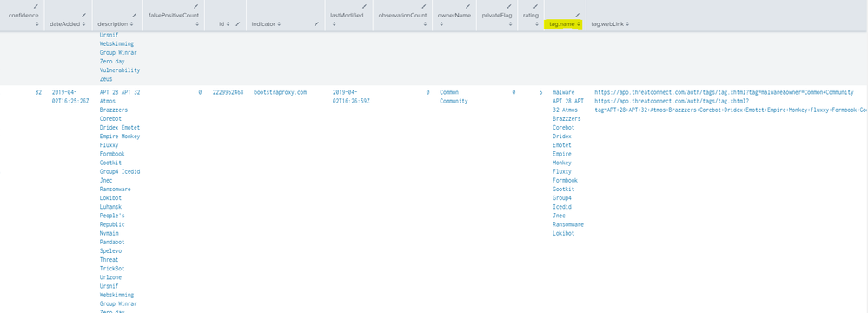This screenshot has width=868, height=313.
Task: Sort results by indicator column header
Action: pos(266,23)
